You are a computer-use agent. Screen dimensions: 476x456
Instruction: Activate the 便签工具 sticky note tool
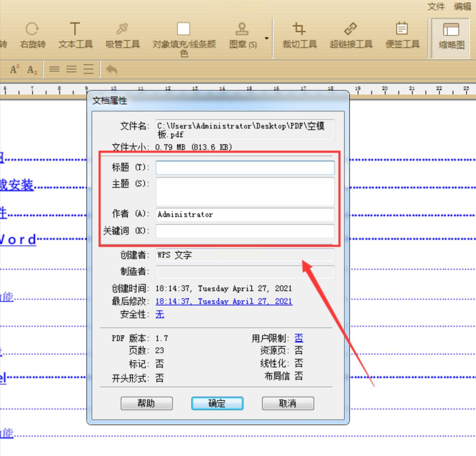[x=402, y=36]
